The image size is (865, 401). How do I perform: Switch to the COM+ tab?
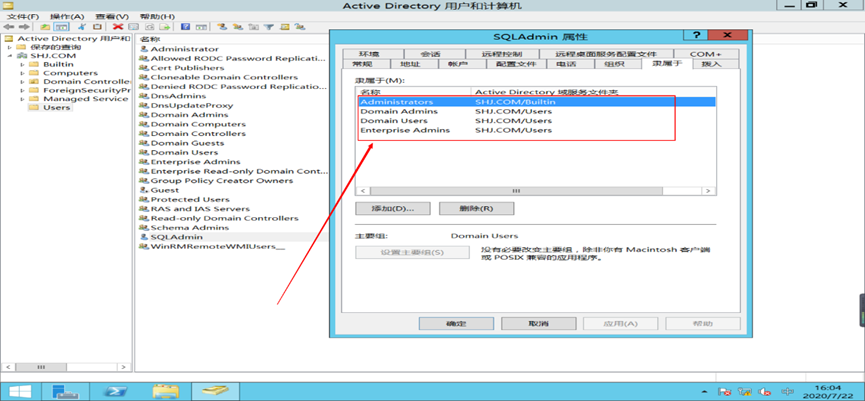click(706, 54)
